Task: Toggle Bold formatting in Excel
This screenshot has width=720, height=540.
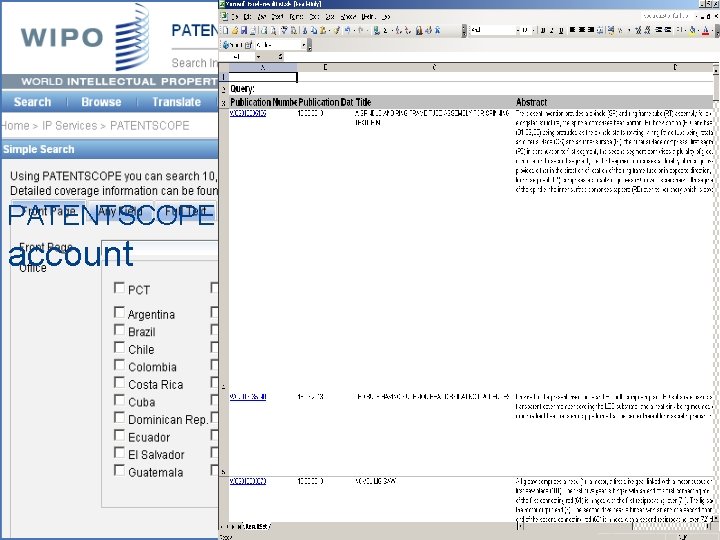Action: point(543,30)
